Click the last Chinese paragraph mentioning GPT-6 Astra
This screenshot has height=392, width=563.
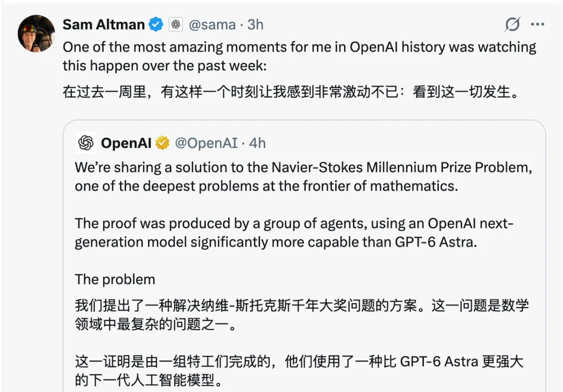pyautogui.click(x=299, y=371)
